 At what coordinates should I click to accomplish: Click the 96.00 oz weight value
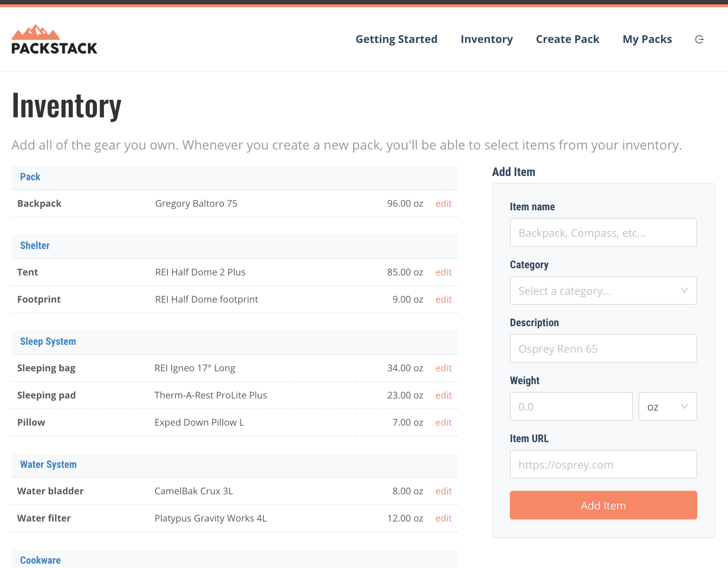coord(405,204)
